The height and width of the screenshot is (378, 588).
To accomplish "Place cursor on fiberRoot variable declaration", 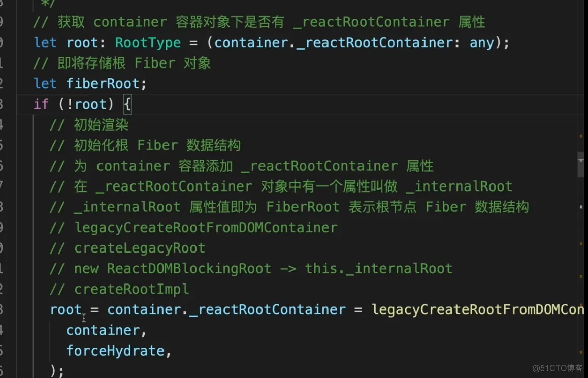I will tap(103, 83).
